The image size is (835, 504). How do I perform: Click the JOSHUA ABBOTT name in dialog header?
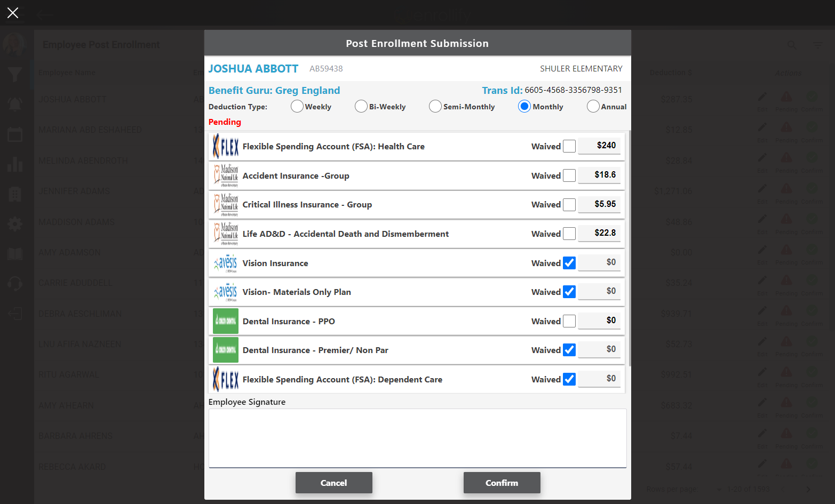253,69
